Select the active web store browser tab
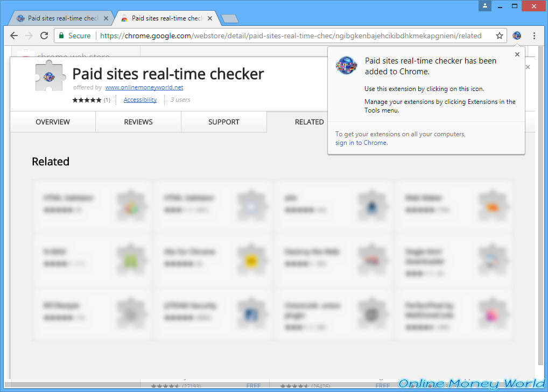Viewport: 548px width, 392px height. pos(166,18)
